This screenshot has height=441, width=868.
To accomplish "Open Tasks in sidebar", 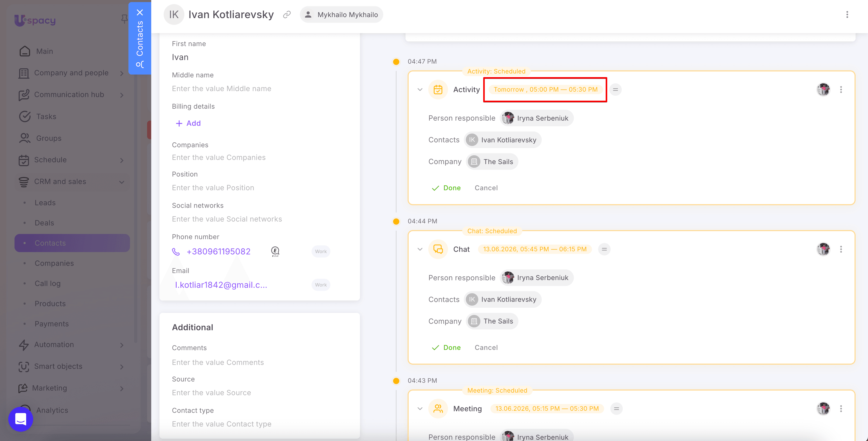I will coord(46,116).
